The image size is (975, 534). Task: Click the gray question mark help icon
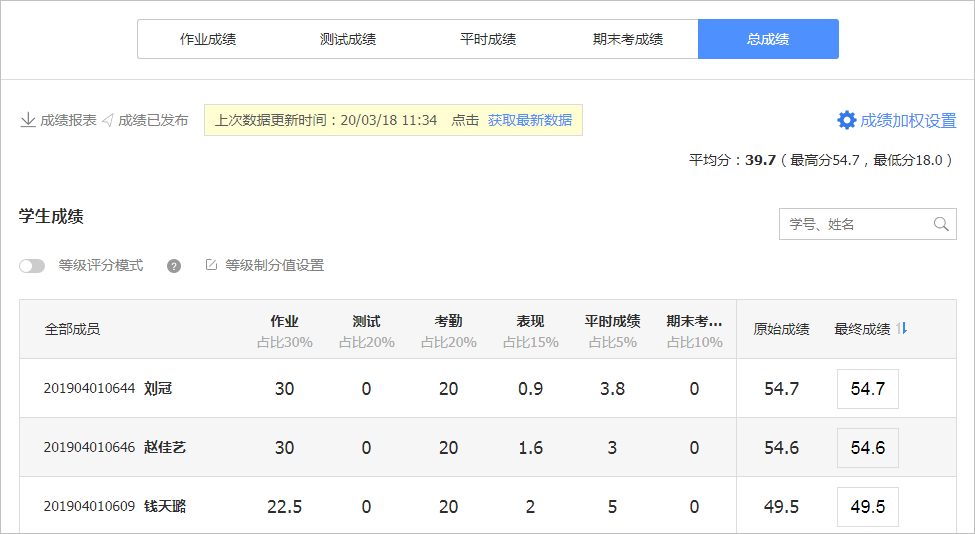coord(174,266)
